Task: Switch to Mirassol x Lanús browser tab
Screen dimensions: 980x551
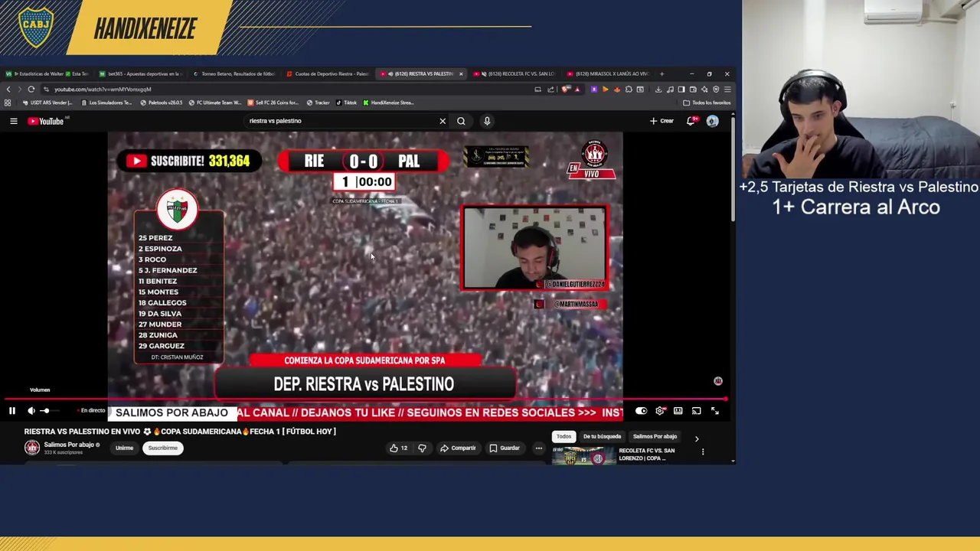Action: [609, 73]
